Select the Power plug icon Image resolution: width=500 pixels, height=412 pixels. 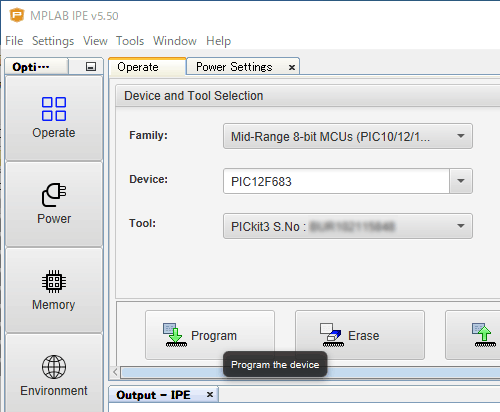point(54,194)
